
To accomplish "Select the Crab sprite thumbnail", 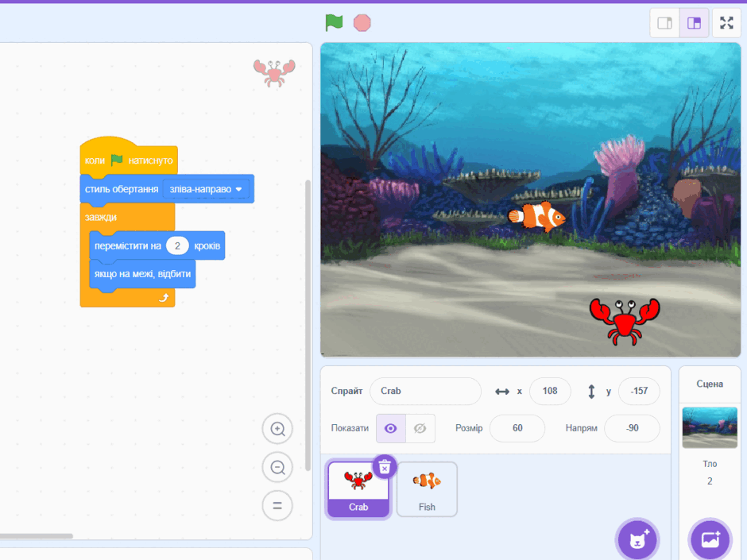I will click(358, 489).
